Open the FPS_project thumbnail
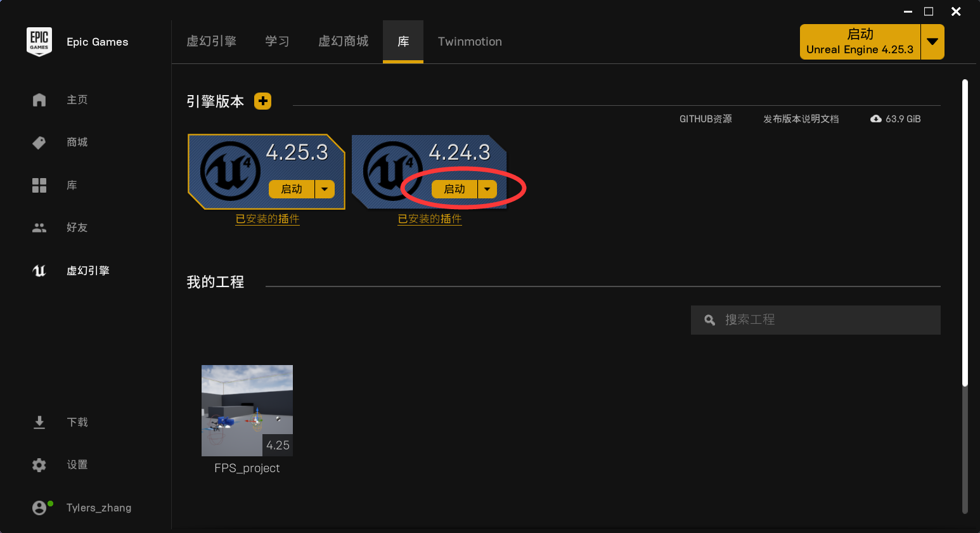The image size is (980, 533). (x=247, y=411)
